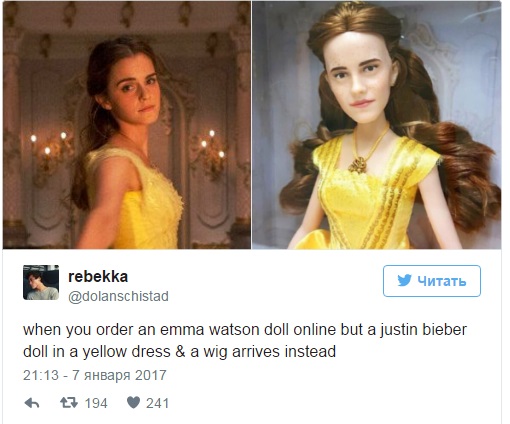Image resolution: width=510 pixels, height=424 pixels.
Task: View the 194 retweets count
Action: 96,403
